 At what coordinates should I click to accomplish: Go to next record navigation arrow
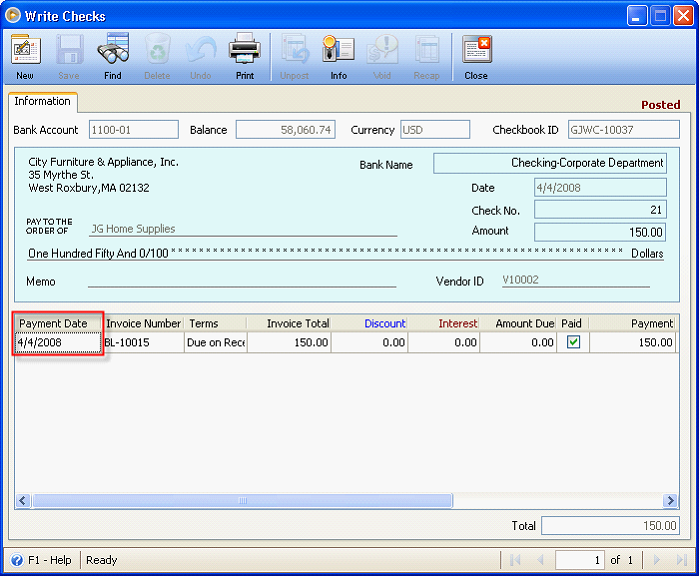657,560
